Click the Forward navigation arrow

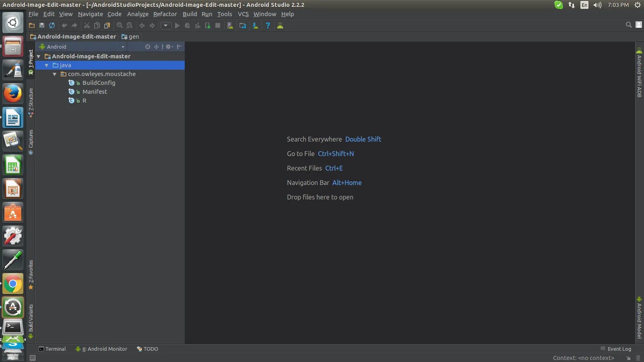(x=152, y=25)
